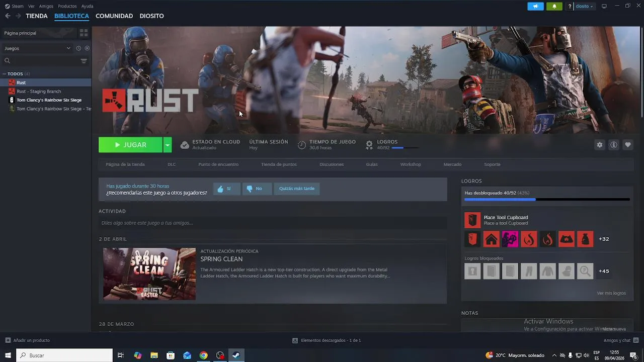Open the diosito account dropdown

pyautogui.click(x=585, y=6)
